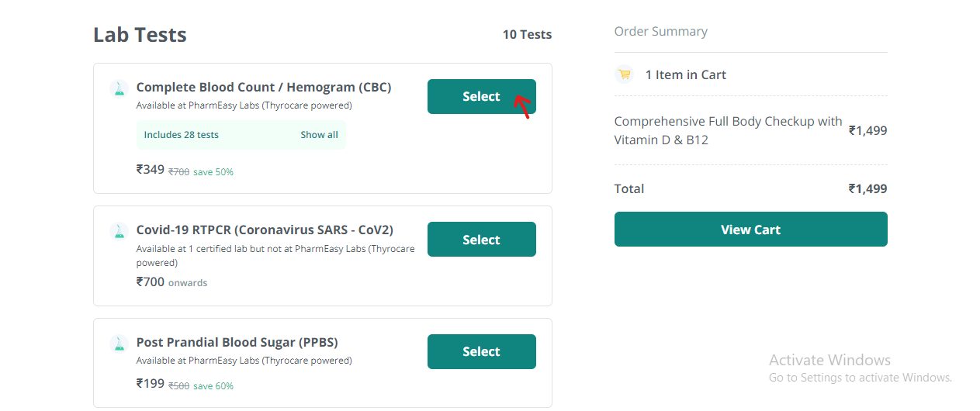Click the 1 Item in Cart text
Viewport: 980px width, 411px height.
[x=686, y=75]
